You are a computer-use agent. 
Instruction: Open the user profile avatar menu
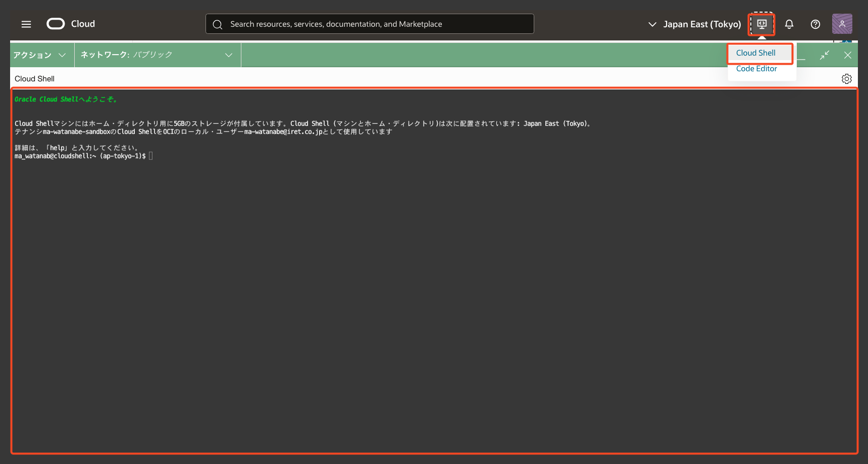click(842, 24)
